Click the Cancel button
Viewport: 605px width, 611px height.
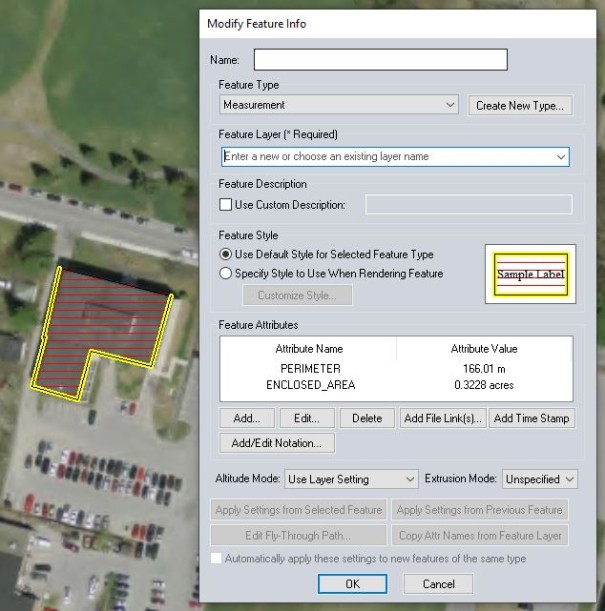click(438, 584)
